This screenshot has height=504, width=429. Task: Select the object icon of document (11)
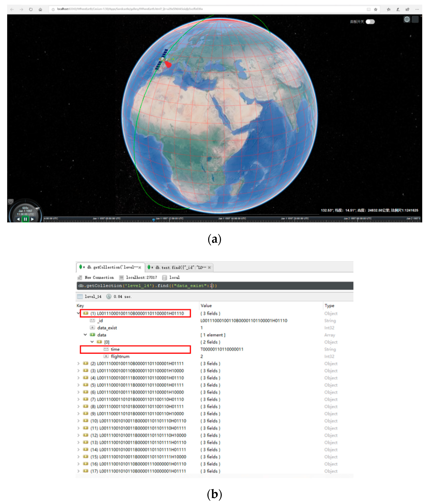pos(86,428)
